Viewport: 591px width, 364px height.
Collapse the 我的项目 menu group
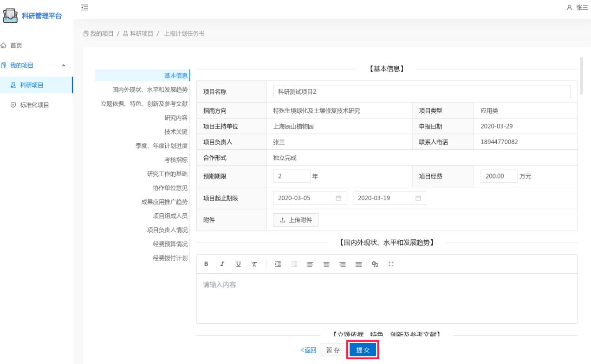click(x=64, y=65)
